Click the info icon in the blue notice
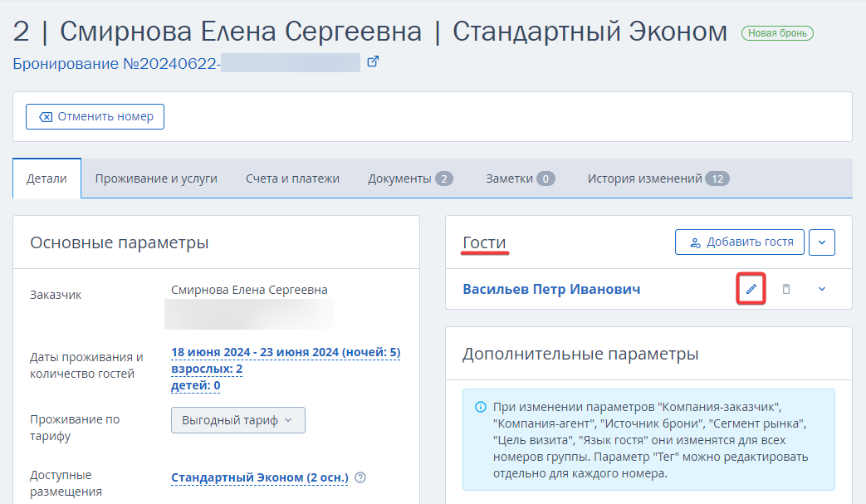This screenshot has height=504, width=866. pyautogui.click(x=481, y=407)
